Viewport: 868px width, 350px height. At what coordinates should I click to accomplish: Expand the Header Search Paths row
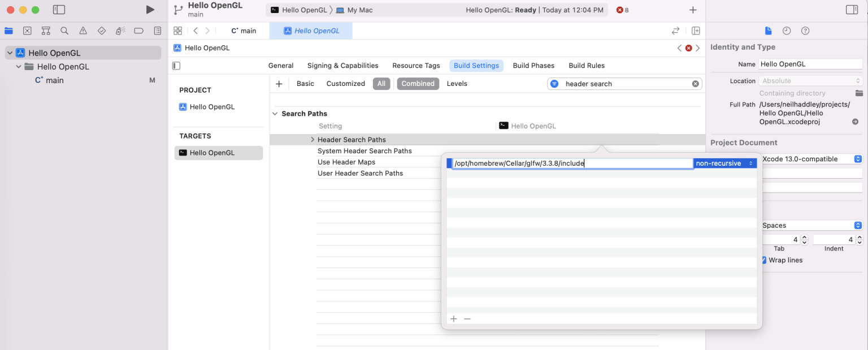pyautogui.click(x=313, y=140)
